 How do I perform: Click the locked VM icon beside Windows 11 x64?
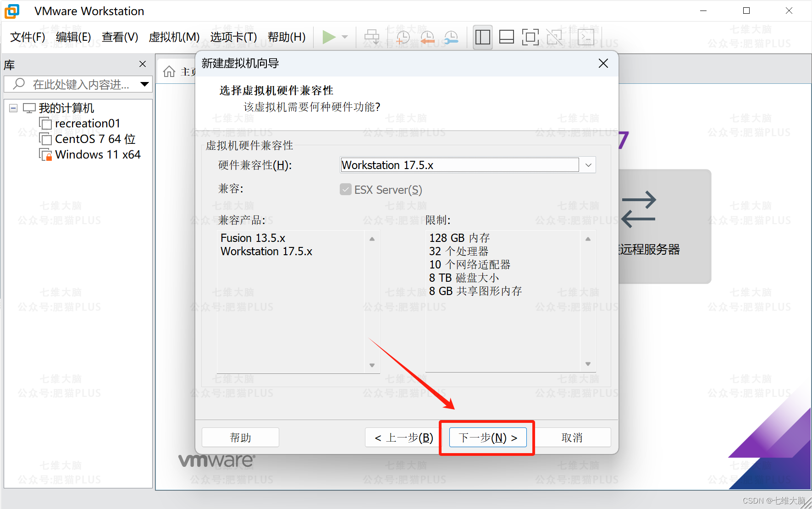click(45, 155)
